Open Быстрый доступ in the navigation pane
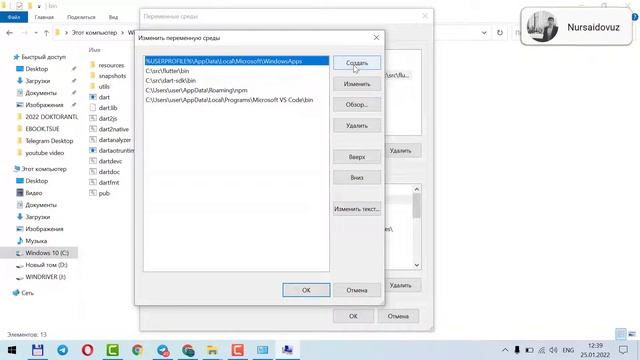This screenshot has width=640, height=360. [43, 57]
